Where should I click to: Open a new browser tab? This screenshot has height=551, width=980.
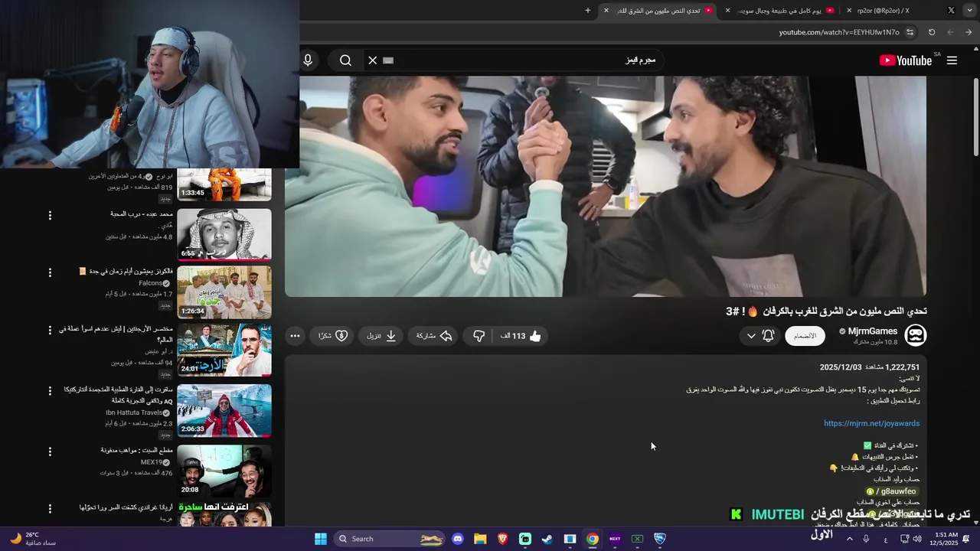point(588,11)
